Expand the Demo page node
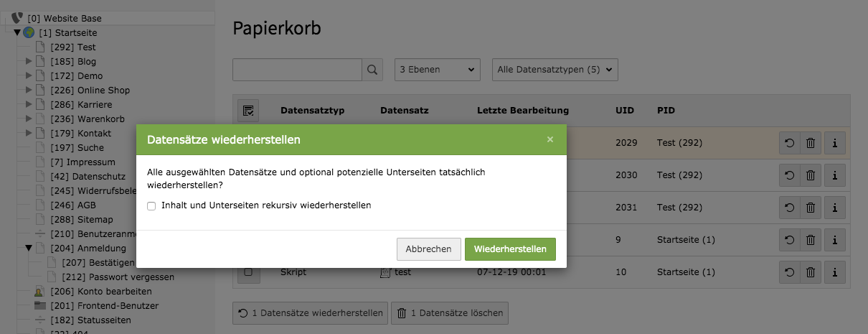Image resolution: width=868 pixels, height=334 pixels. [29, 75]
